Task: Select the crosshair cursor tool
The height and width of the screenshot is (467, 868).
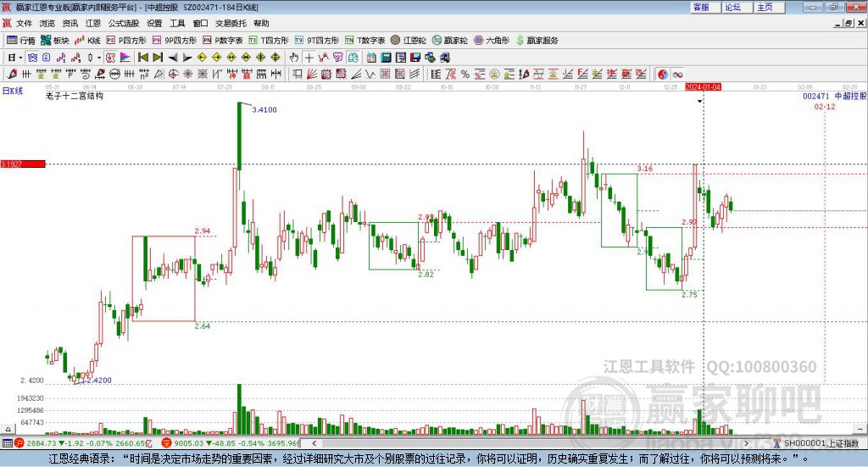Action: click(x=309, y=58)
